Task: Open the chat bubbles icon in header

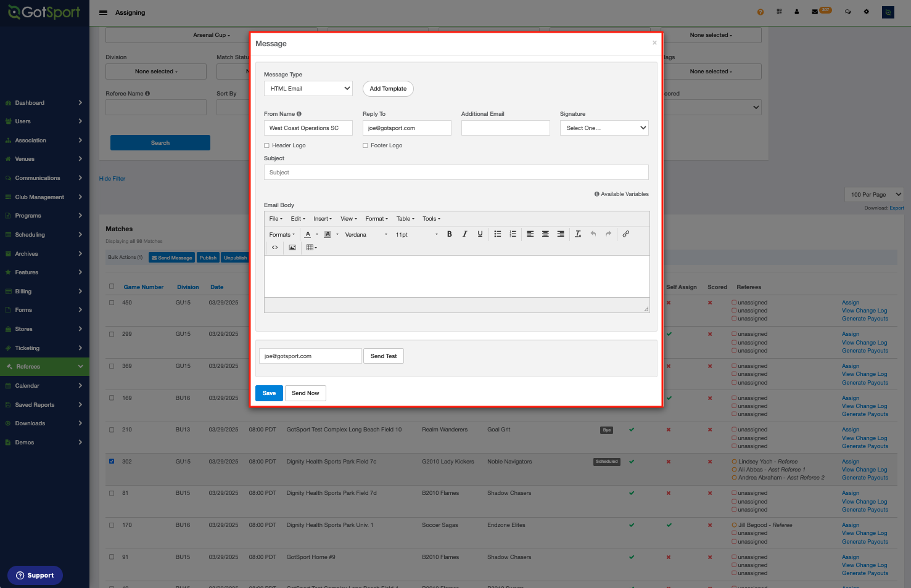Action: pos(848,12)
